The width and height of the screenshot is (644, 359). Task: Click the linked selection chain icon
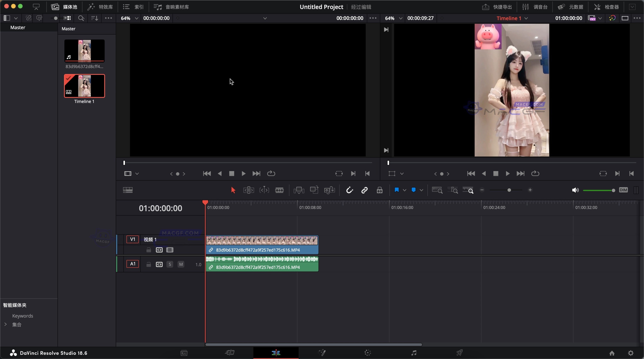coord(364,190)
